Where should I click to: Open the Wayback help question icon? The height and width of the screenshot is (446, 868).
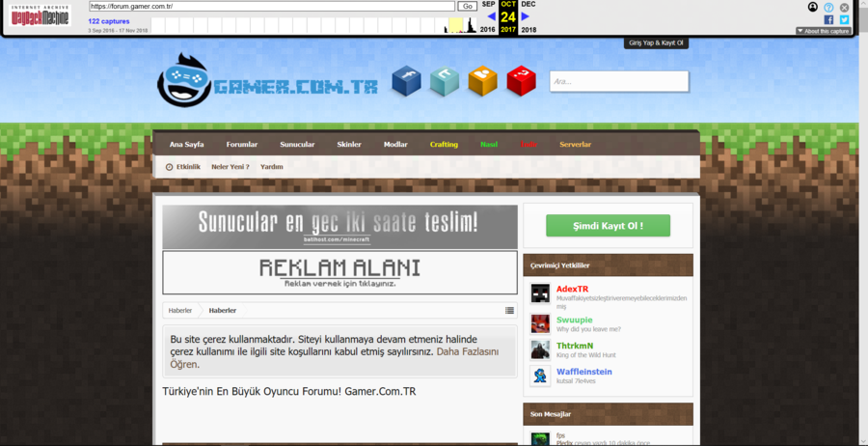pos(828,8)
